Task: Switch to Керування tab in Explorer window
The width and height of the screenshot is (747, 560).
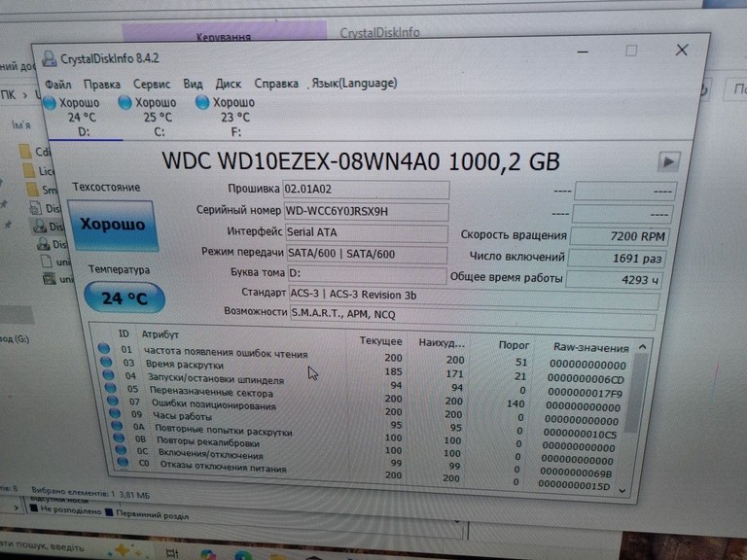Action: click(224, 36)
